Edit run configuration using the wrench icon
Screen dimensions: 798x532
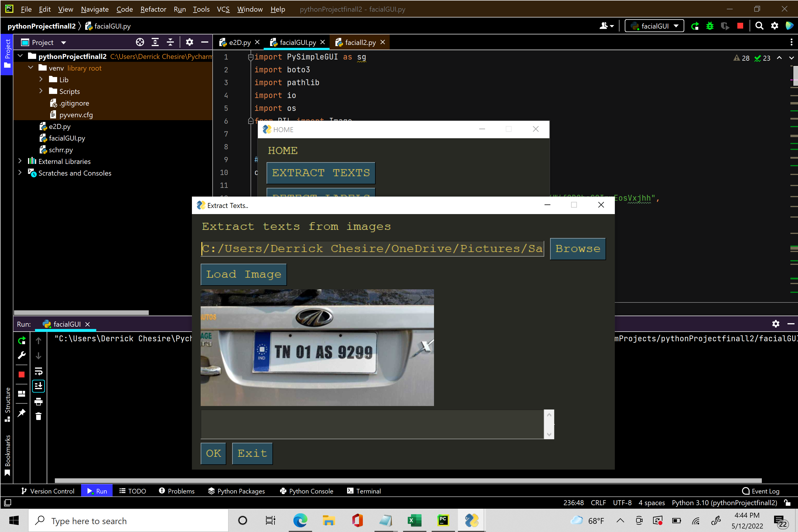point(22,356)
